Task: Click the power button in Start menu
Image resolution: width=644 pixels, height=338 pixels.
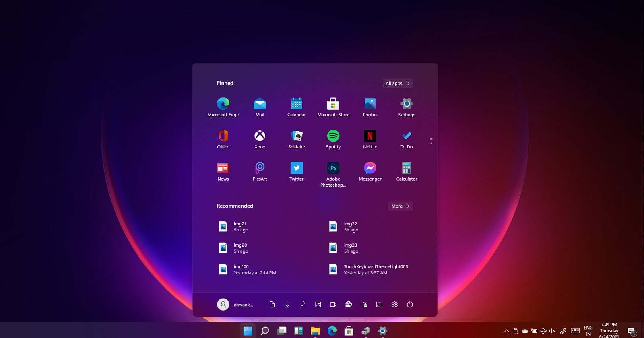Action: (x=409, y=305)
